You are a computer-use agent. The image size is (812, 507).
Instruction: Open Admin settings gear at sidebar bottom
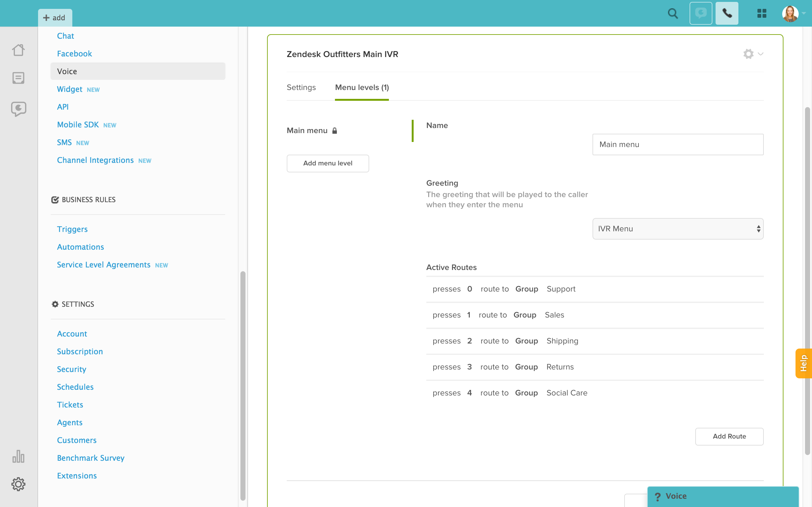click(18, 484)
